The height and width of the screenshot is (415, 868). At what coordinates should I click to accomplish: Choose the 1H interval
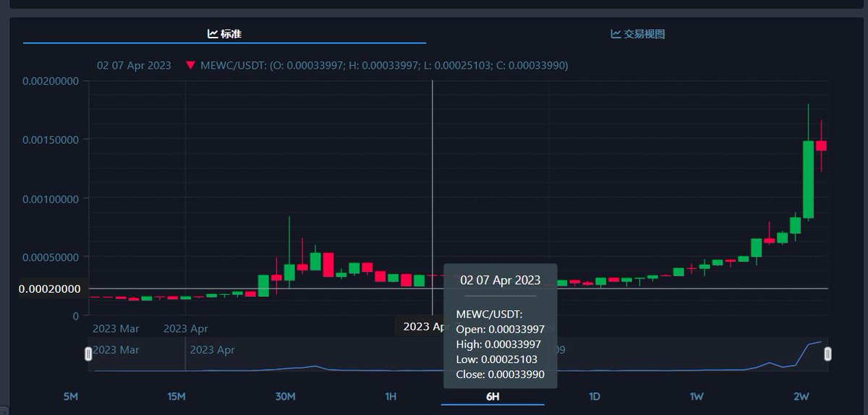[391, 396]
